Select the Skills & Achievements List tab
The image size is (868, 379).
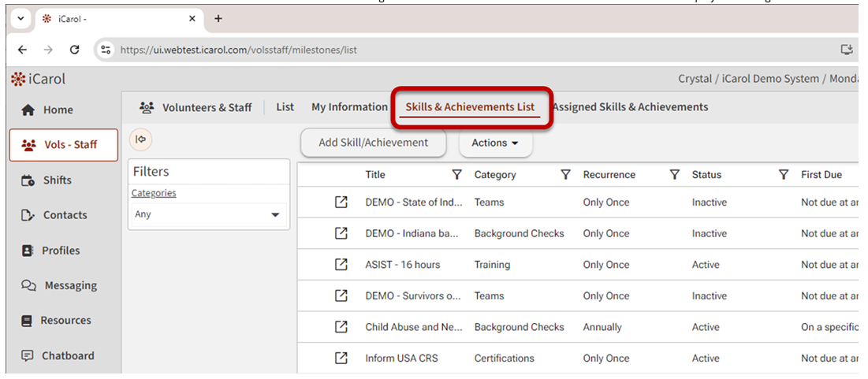tap(470, 107)
